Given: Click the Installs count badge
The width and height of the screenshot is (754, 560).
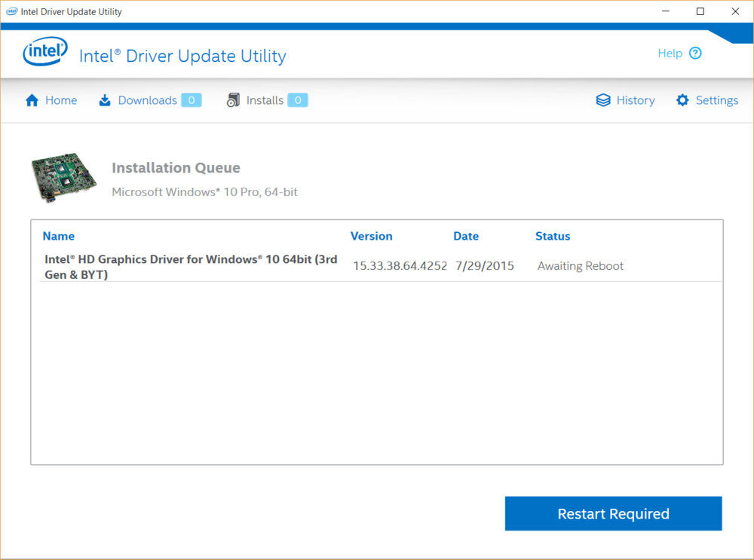Looking at the screenshot, I should pyautogui.click(x=298, y=100).
